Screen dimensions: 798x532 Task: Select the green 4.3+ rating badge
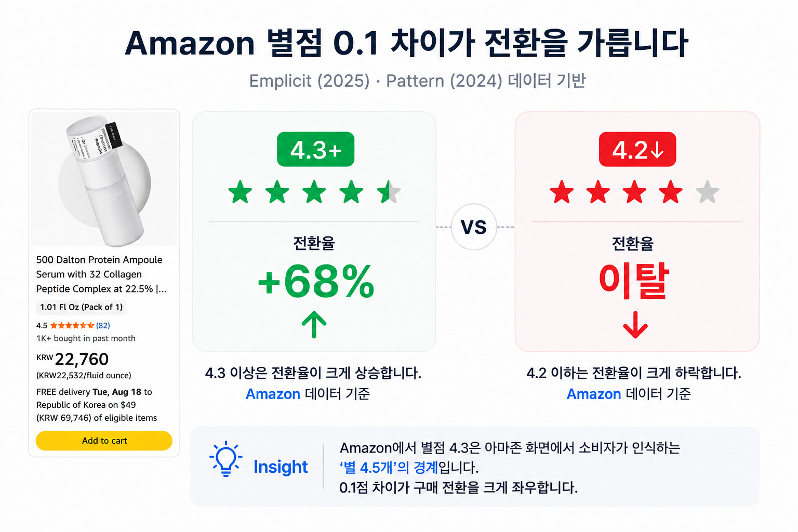pyautogui.click(x=315, y=150)
